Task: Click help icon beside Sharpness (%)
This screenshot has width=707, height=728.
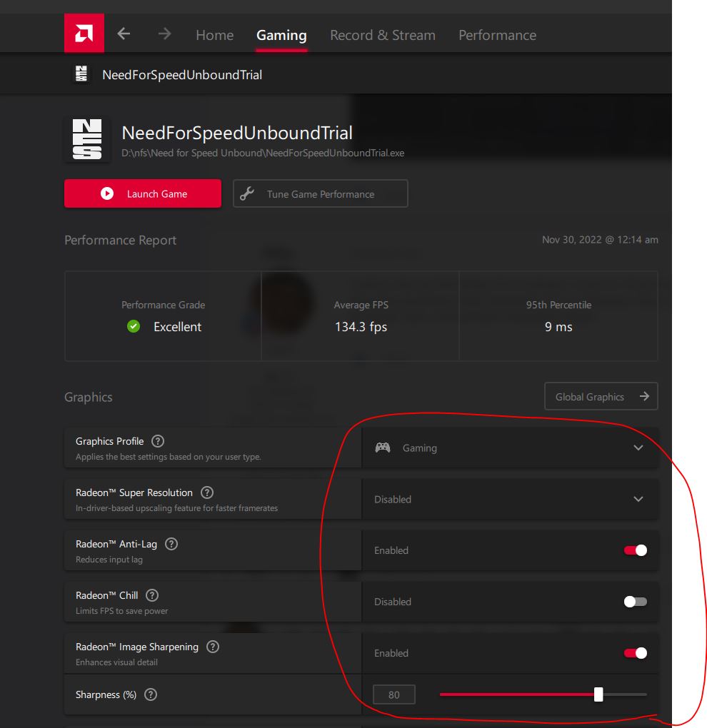Action: tap(151, 694)
